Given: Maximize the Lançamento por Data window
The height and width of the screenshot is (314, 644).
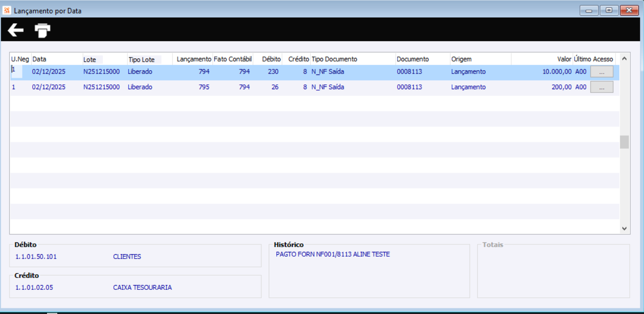Looking at the screenshot, I should tap(609, 10).
